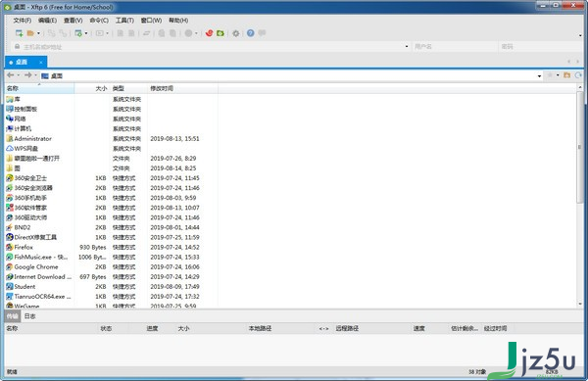Sort files by the 大小 column header
The height and width of the screenshot is (381, 588).
[x=92, y=88]
